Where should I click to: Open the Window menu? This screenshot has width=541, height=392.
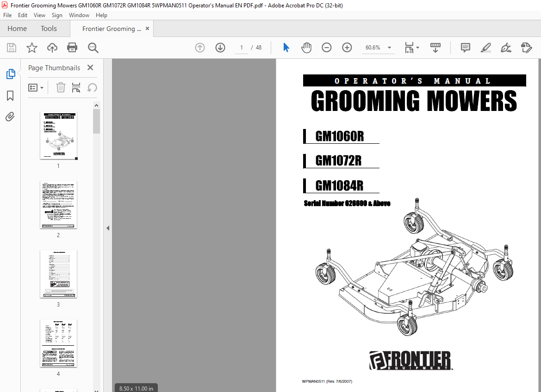(79, 15)
